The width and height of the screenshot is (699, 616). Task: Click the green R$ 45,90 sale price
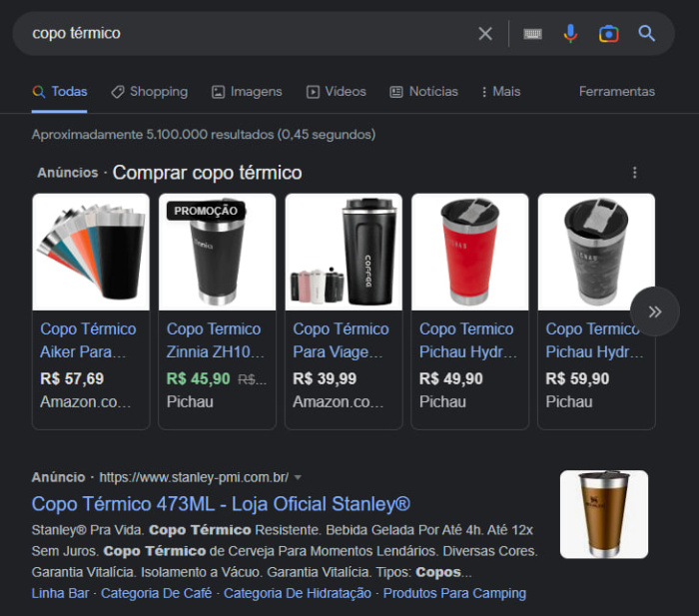point(199,378)
